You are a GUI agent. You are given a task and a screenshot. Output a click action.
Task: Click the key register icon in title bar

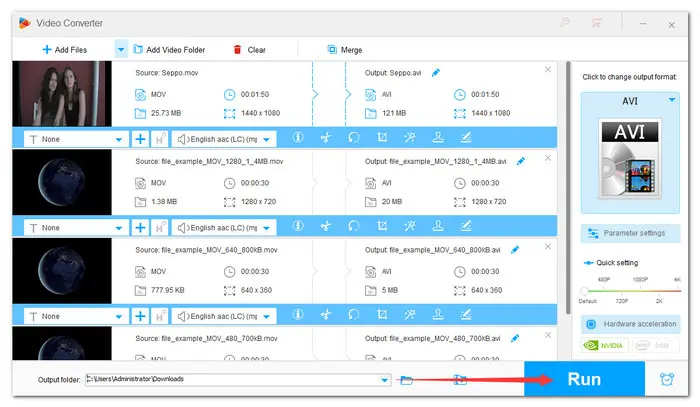pos(565,22)
